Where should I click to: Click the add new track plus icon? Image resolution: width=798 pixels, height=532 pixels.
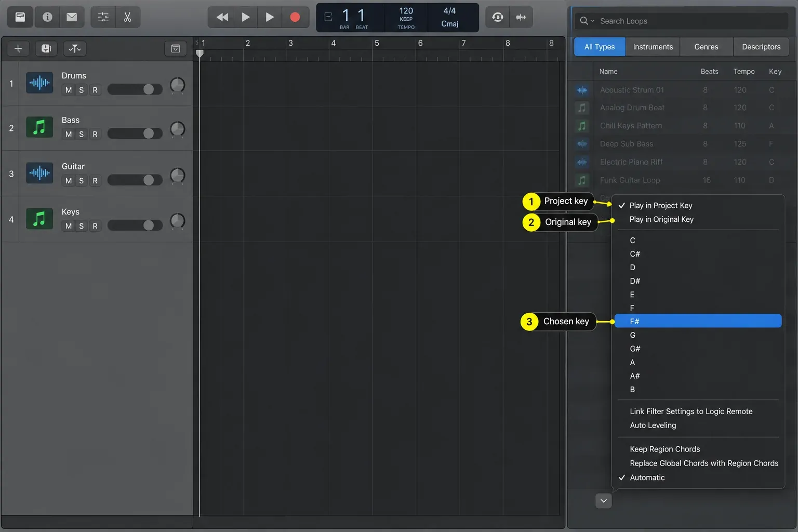(x=18, y=48)
